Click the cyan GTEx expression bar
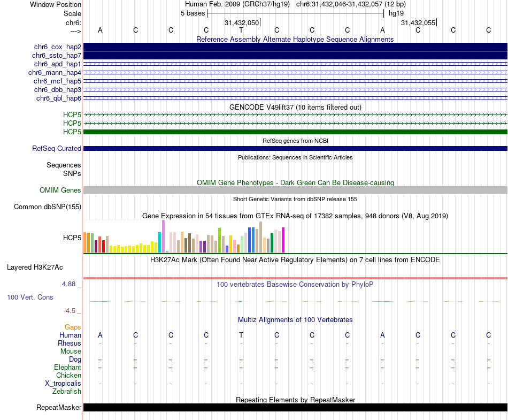 point(159,242)
